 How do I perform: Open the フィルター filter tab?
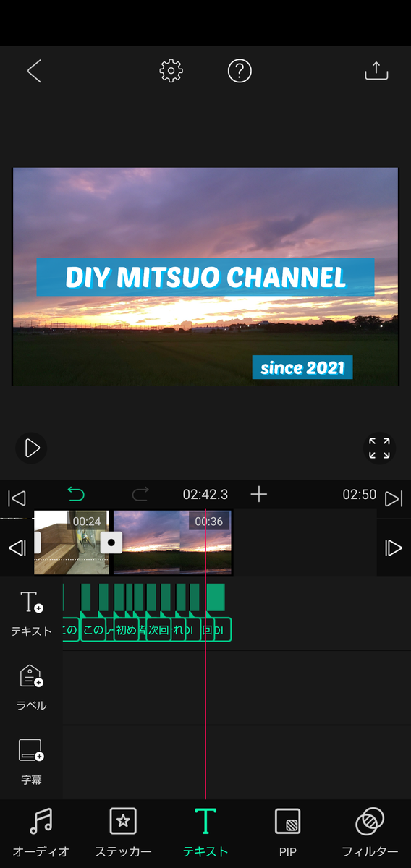tap(370, 832)
